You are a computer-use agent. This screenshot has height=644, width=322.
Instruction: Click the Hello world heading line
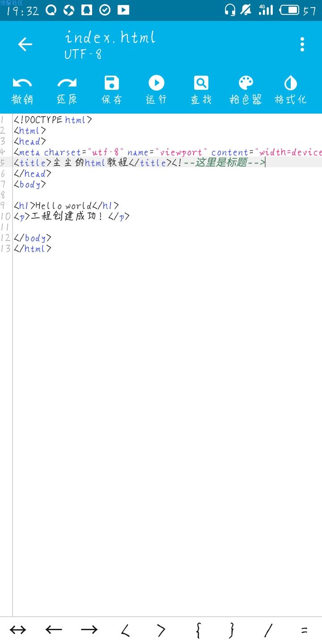click(x=66, y=206)
